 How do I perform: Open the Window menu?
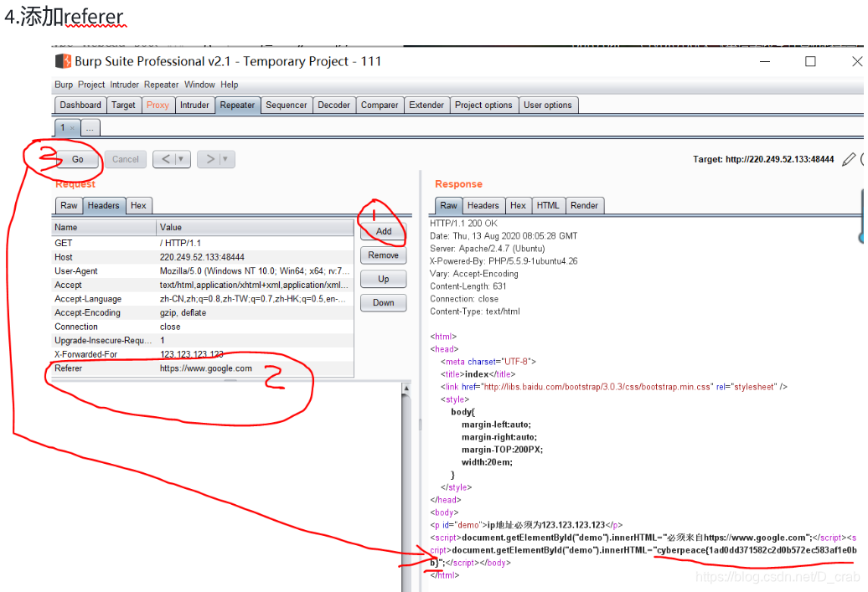[x=200, y=85]
